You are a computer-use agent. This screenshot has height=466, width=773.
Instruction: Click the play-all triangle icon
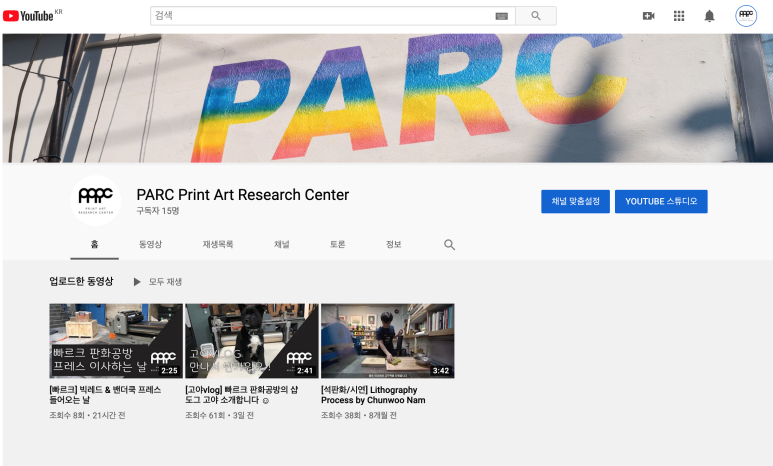137,282
